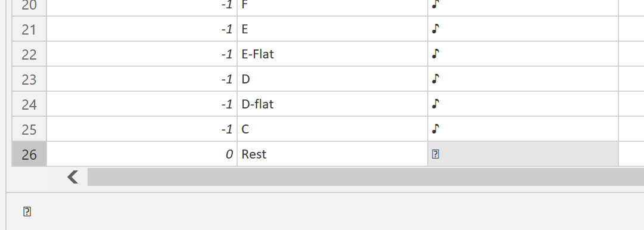The image size is (644, 230).
Task: Click the music note icon in row 22
Action: click(435, 54)
